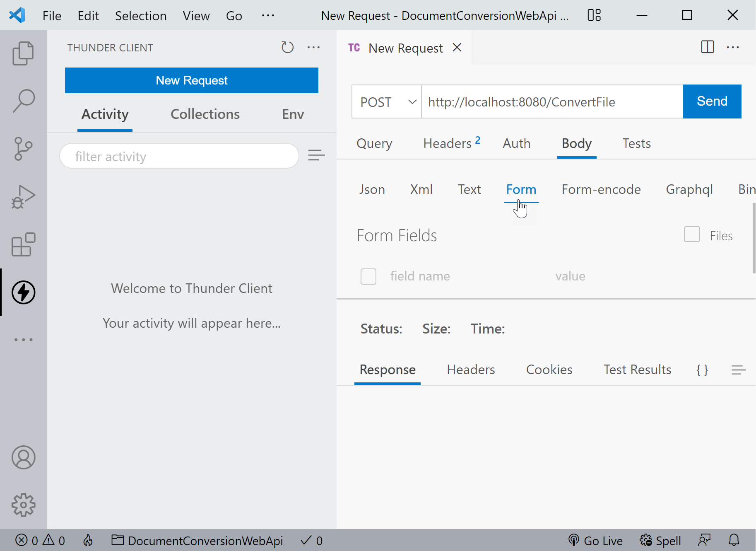
Task: Open the Thunder Client sidebar icon
Action: tap(24, 292)
